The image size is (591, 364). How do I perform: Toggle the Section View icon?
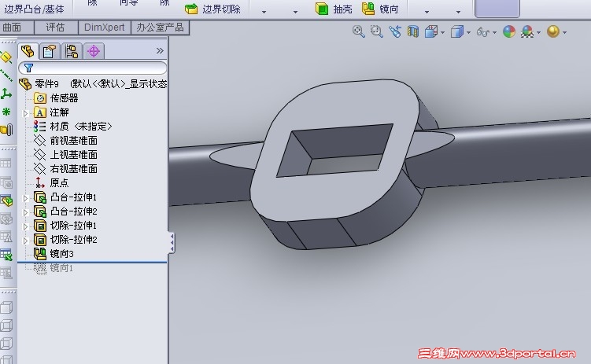(x=413, y=31)
